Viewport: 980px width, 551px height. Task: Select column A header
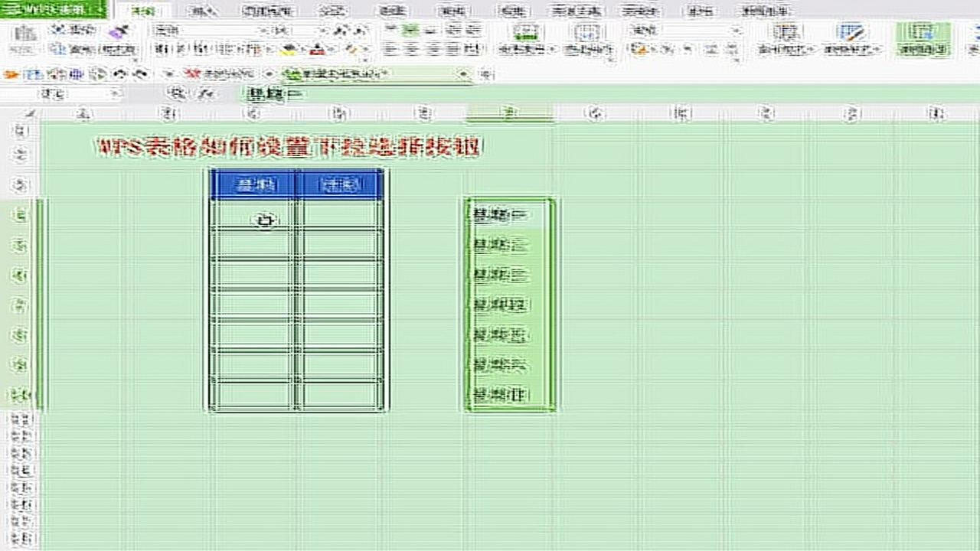point(83,114)
